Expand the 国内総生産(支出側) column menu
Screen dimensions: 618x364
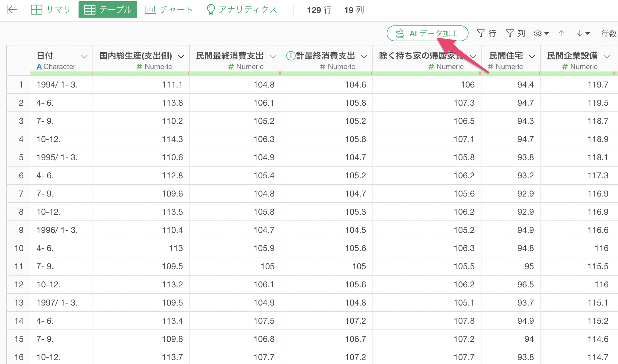click(181, 56)
